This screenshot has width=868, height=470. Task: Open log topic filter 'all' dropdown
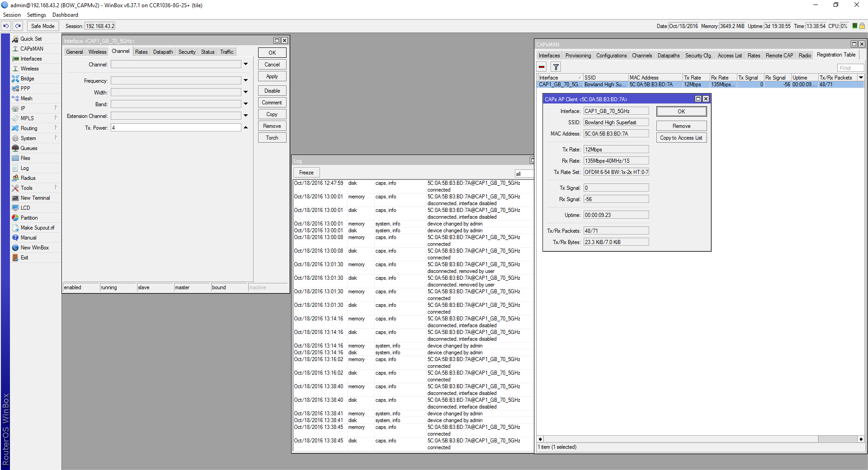[524, 174]
